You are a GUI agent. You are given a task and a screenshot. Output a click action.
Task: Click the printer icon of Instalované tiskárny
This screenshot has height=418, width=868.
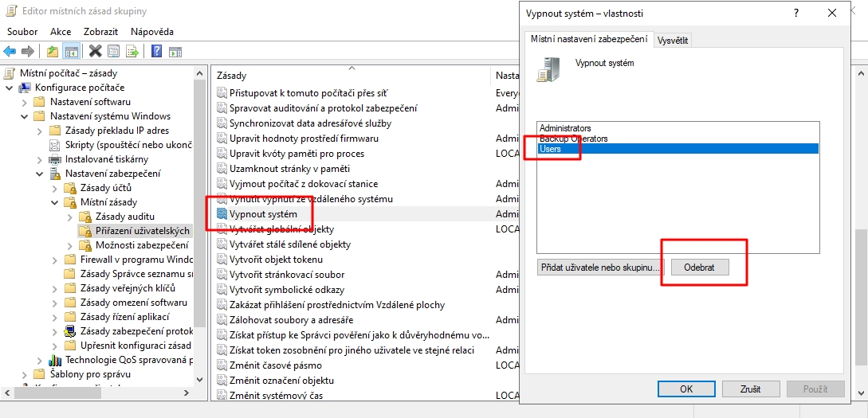(x=55, y=159)
